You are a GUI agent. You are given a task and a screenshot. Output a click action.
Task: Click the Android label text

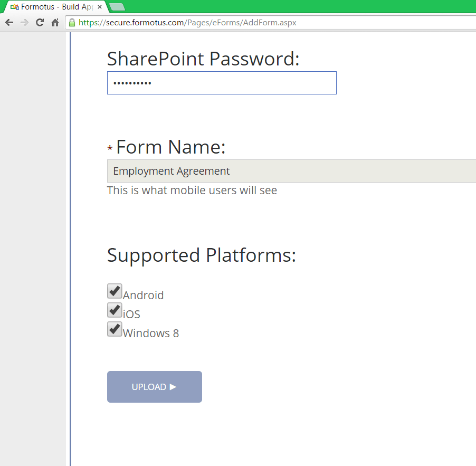[x=144, y=296]
